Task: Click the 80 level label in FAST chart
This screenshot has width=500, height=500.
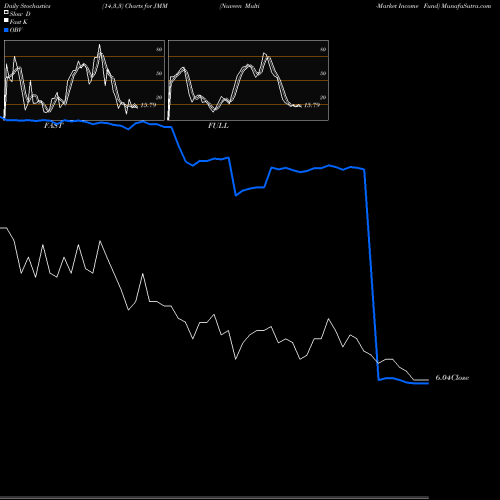Action: coord(159,49)
